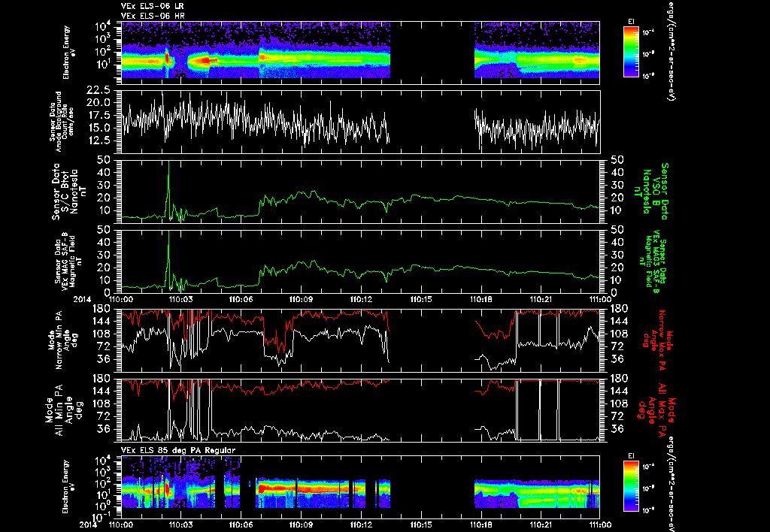Click the "12.5" tick on the count rate axis
770x532 pixels.
pos(99,141)
